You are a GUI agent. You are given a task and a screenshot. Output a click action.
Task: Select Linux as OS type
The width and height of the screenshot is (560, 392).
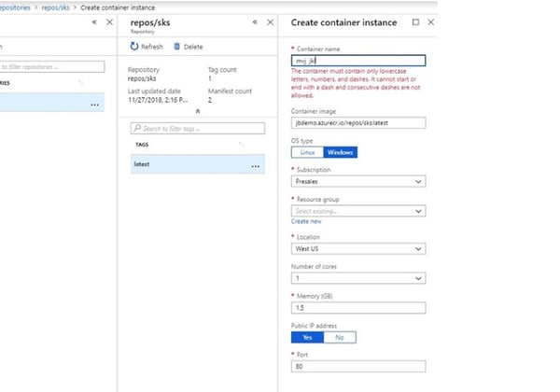pos(307,152)
